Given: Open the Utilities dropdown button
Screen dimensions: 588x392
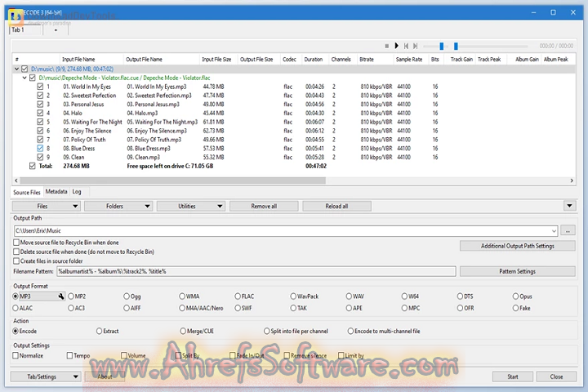Looking at the screenshot, I should coord(191,207).
